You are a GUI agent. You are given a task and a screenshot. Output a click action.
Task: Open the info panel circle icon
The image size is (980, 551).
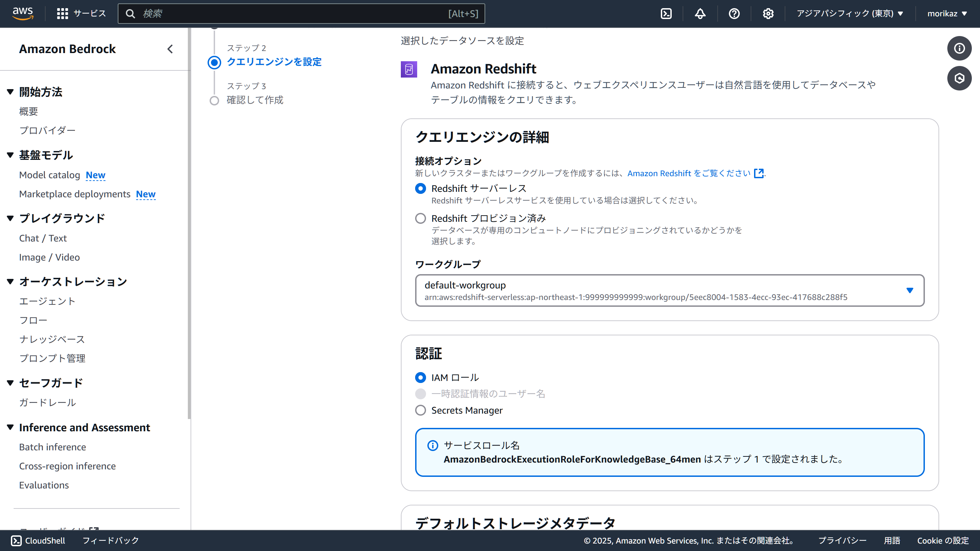[959, 48]
